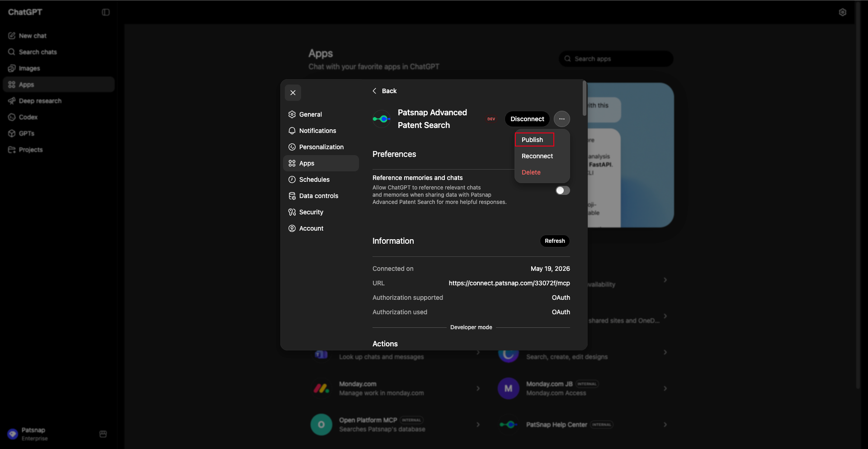Viewport: 868px width, 449px height.
Task: Click the Monday.com colorful logo icon
Action: tap(321, 388)
